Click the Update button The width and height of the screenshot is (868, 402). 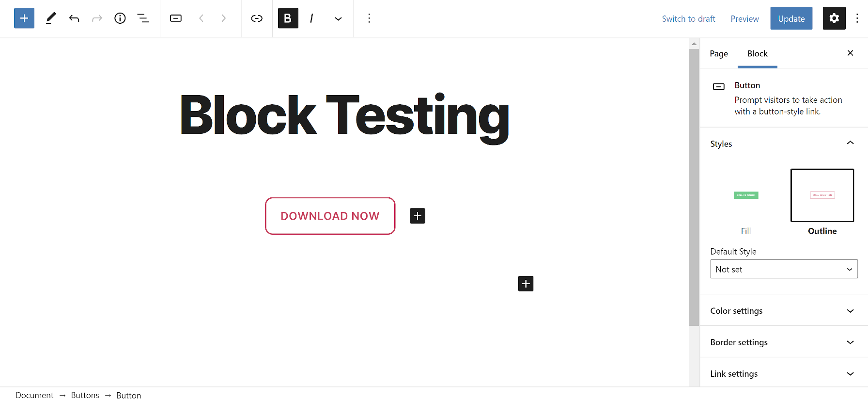tap(791, 18)
